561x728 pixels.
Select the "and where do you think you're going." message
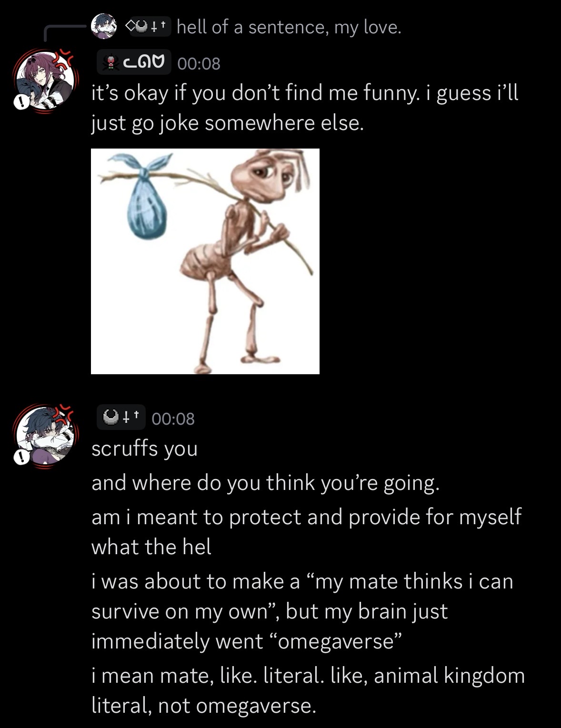coord(265,483)
